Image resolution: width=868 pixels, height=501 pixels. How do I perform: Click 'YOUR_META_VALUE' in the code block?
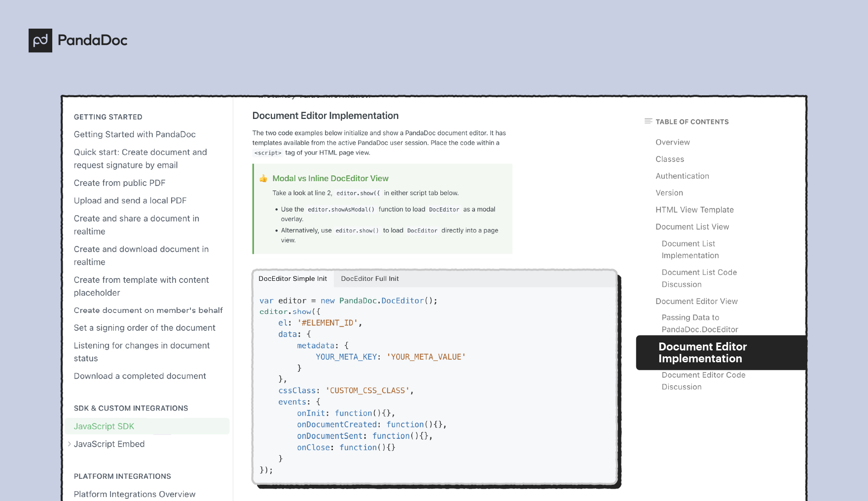point(426,357)
